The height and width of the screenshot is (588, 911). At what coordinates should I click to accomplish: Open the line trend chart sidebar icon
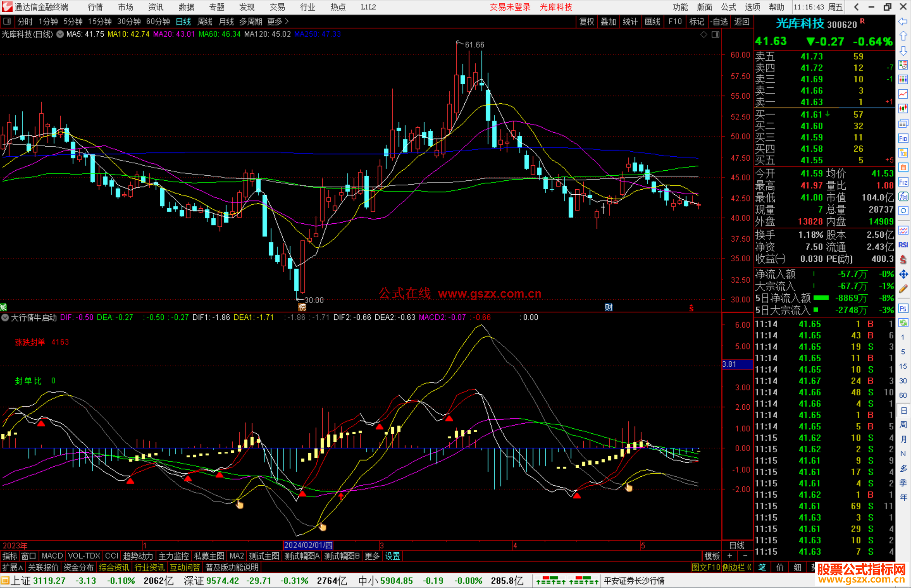pyautogui.click(x=903, y=94)
